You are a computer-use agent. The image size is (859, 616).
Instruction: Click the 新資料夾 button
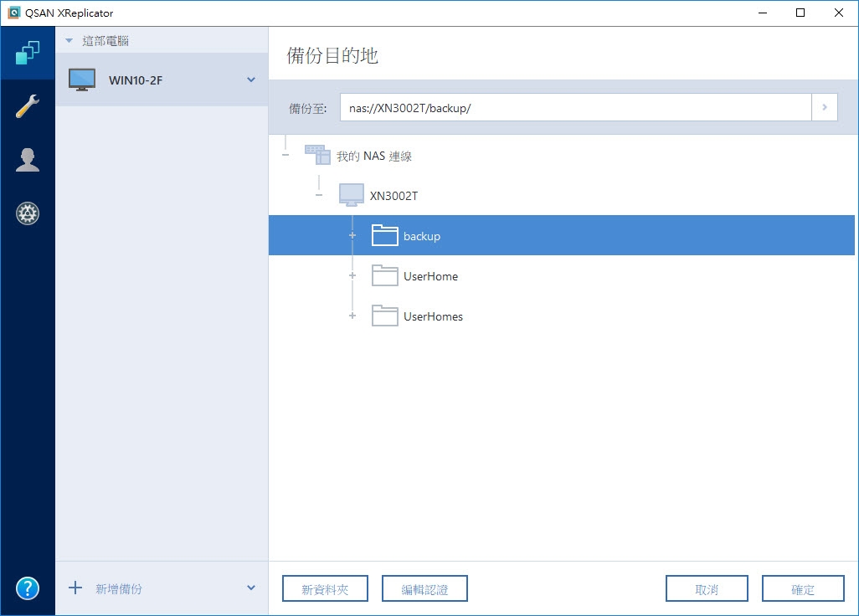coord(325,588)
